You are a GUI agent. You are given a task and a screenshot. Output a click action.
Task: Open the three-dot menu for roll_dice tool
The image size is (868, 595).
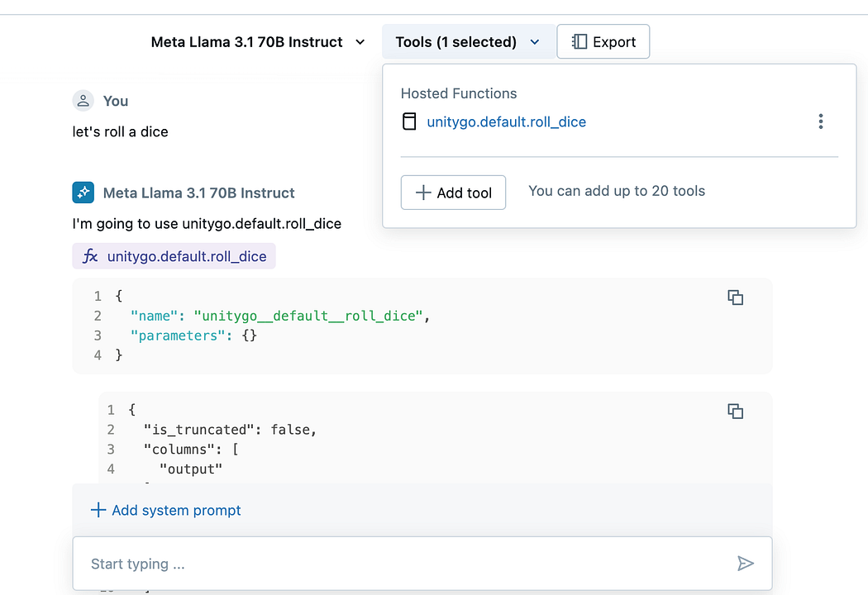(x=820, y=122)
